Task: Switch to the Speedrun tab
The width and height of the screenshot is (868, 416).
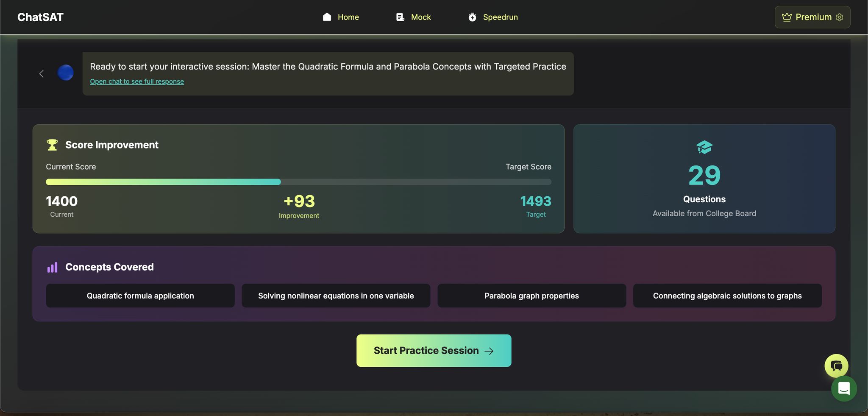Action: [x=500, y=17]
